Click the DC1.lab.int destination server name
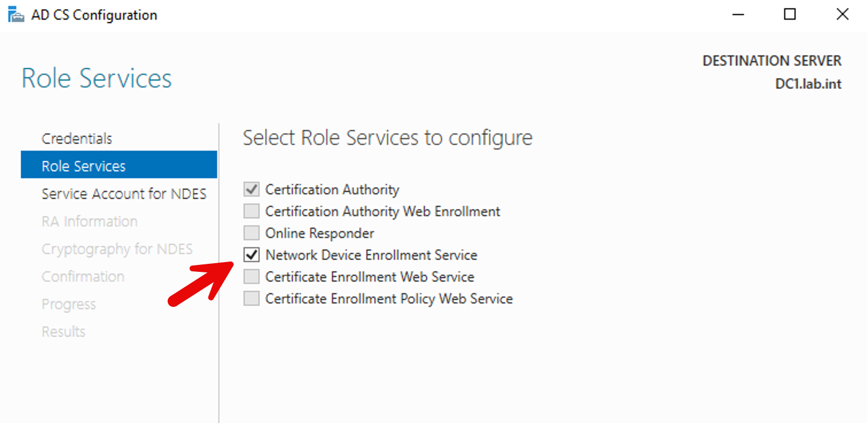This screenshot has height=423, width=868. (x=808, y=84)
